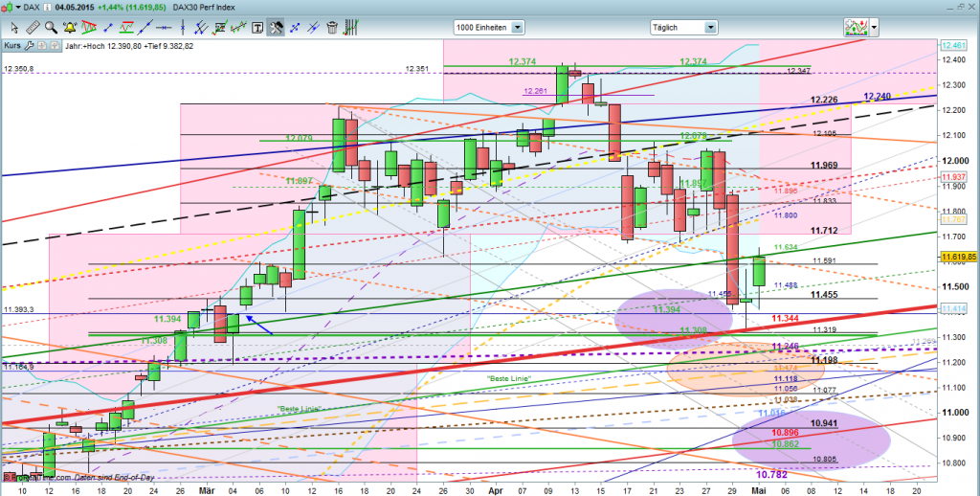Click the DAX ticker name in title
The height and width of the screenshot is (496, 980).
(32, 8)
